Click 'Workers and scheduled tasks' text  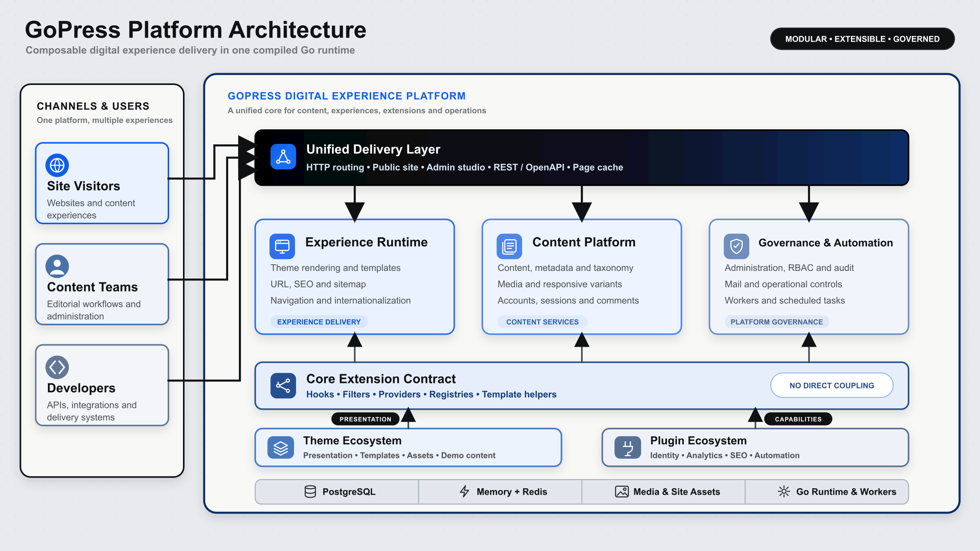784,301
